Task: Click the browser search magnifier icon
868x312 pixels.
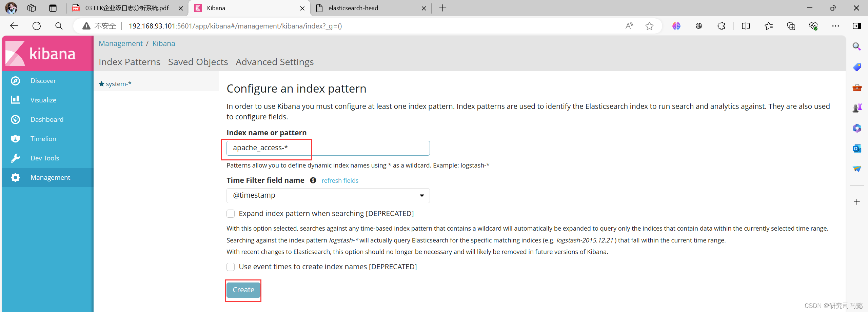Action: click(x=59, y=26)
